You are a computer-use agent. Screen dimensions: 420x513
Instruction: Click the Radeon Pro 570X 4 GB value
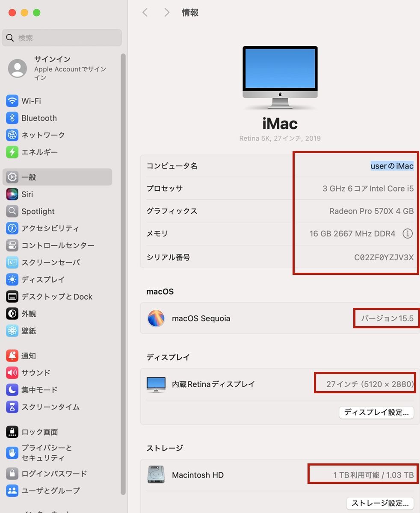[372, 211]
